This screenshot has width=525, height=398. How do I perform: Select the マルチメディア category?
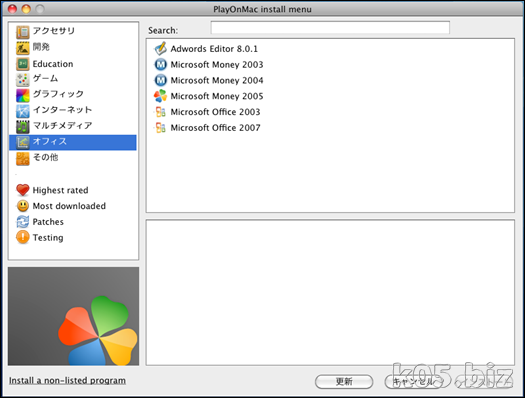click(62, 126)
